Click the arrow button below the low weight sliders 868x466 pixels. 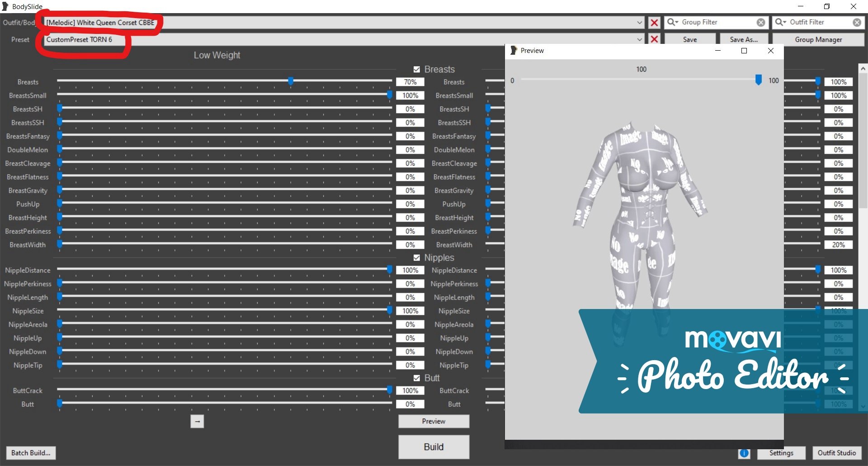197,421
